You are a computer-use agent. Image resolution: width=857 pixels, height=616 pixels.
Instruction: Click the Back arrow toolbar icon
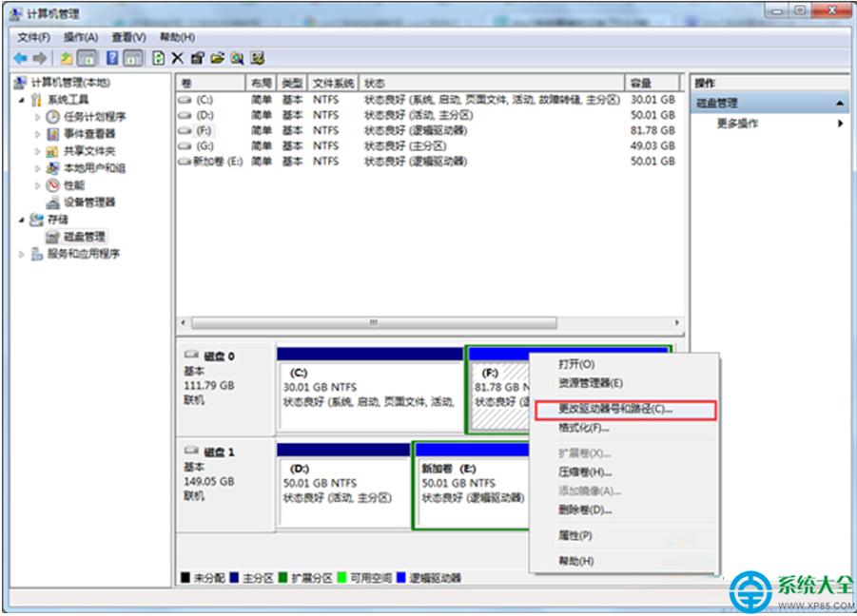pos(20,58)
